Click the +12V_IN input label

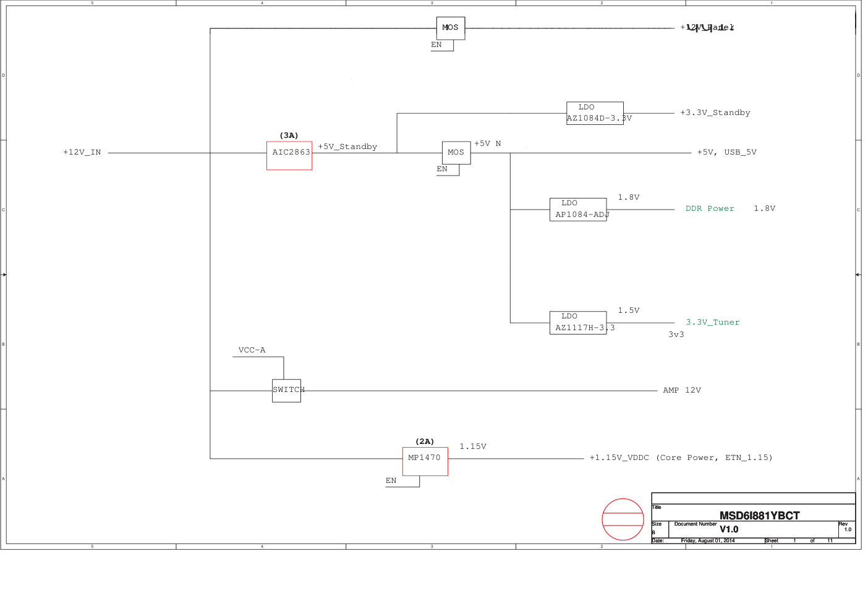tap(82, 152)
